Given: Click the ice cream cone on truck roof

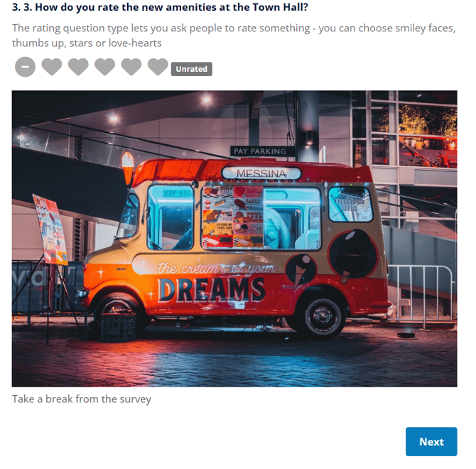Looking at the screenshot, I should tap(127, 166).
